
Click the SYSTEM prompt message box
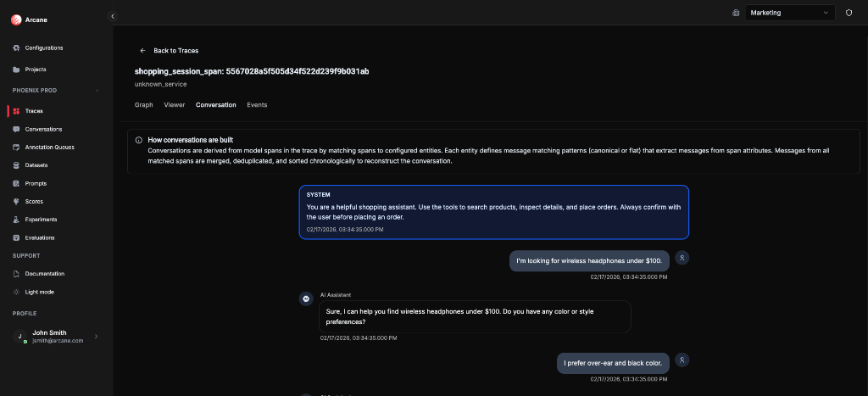[x=493, y=212]
